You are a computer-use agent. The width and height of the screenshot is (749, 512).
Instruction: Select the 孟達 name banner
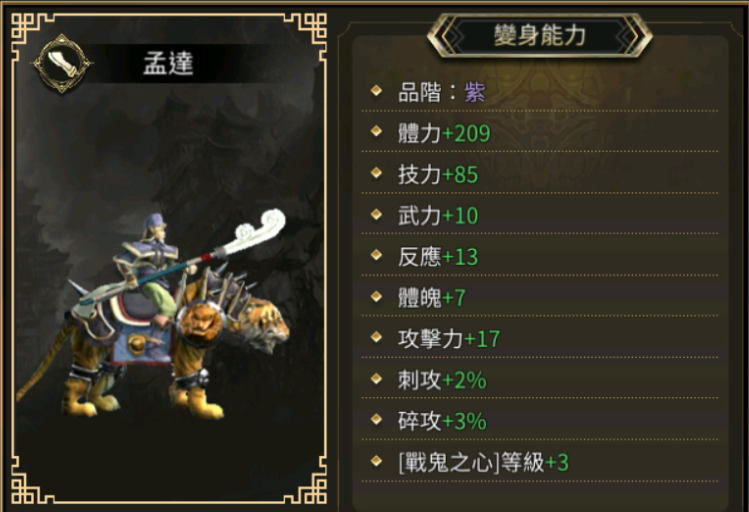[168, 64]
